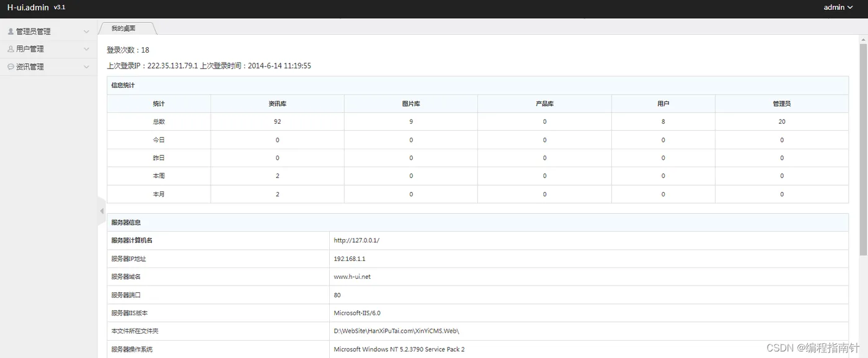Click the 本周 row label
This screenshot has height=358, width=868.
[159, 176]
